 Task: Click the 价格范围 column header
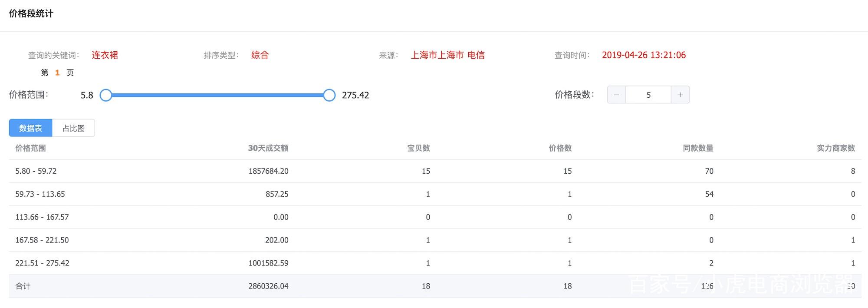tap(30, 148)
